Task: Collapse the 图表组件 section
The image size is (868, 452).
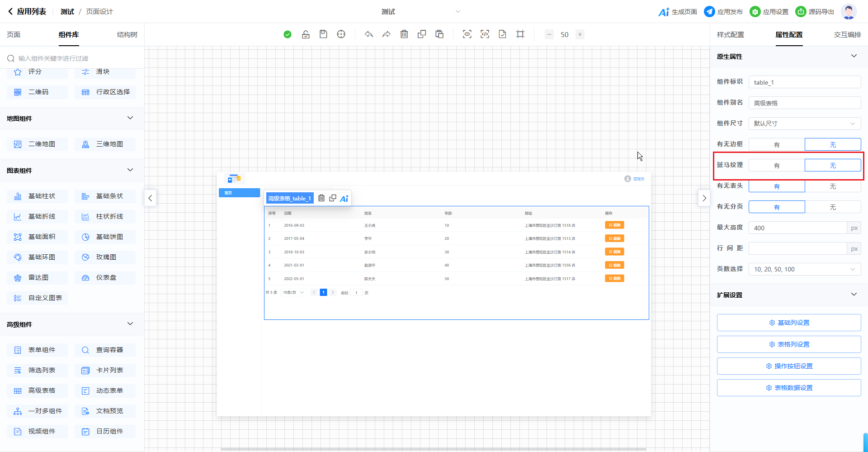Action: [130, 170]
